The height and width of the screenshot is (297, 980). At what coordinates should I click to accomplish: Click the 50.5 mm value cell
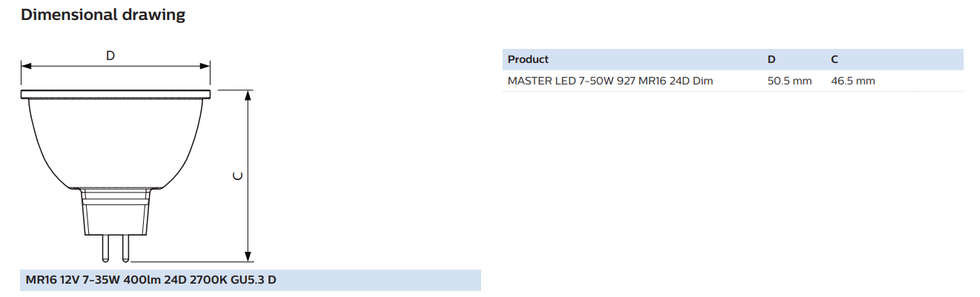(x=789, y=81)
